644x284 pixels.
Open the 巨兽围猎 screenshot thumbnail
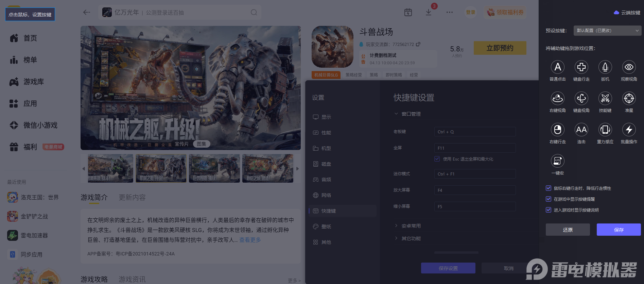point(214,168)
